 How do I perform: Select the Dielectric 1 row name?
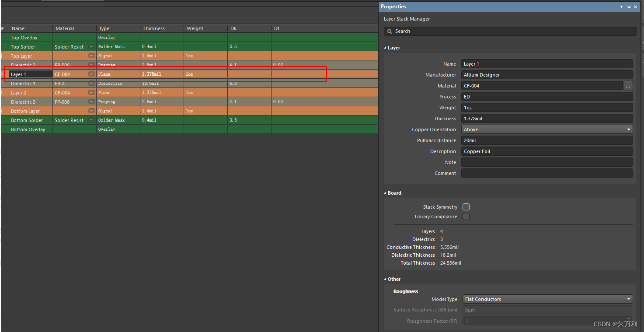tap(23, 84)
